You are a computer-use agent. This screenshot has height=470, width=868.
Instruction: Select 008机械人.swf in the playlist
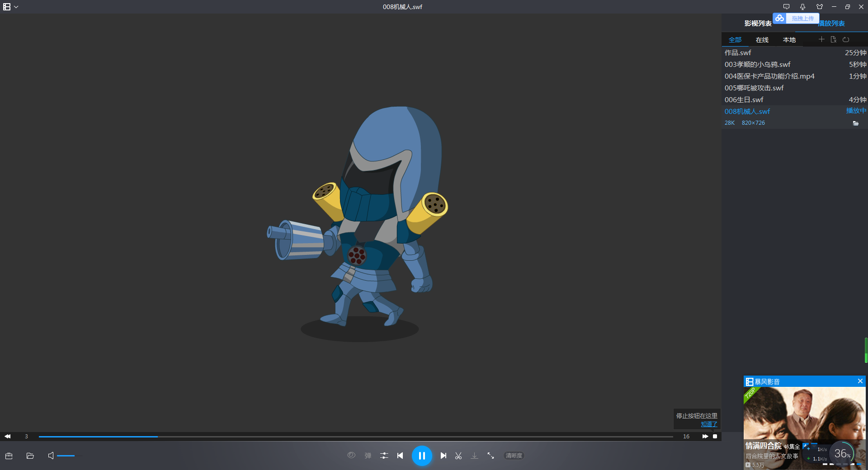(x=795, y=111)
